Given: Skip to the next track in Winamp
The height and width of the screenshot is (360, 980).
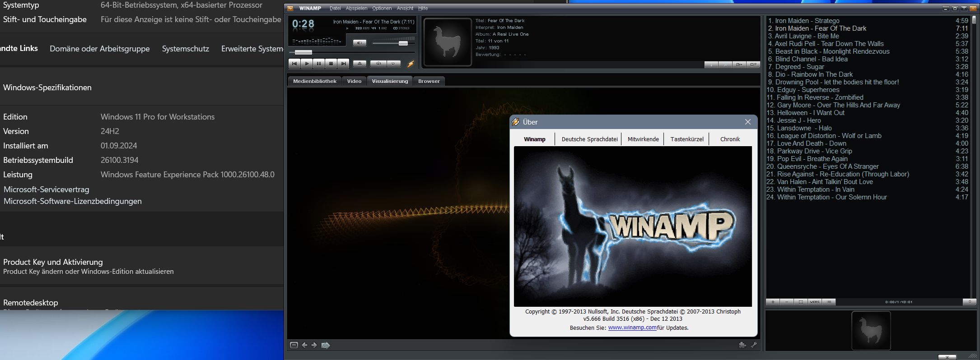Looking at the screenshot, I should pyautogui.click(x=344, y=64).
